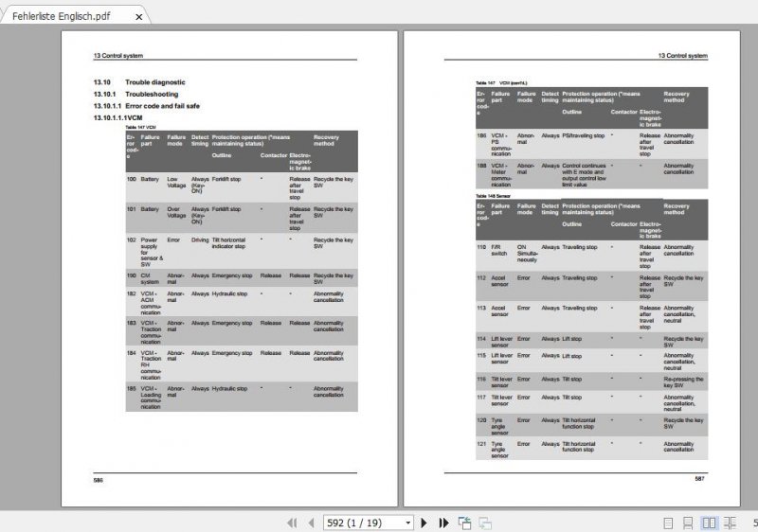Click page number 587 at right page bottom
Screen dimensions: 758x532
pos(699,479)
